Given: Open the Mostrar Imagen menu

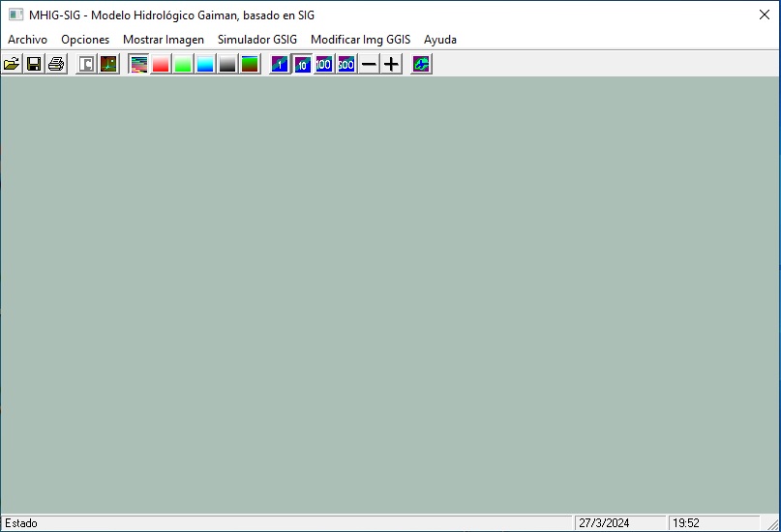Looking at the screenshot, I should [164, 40].
